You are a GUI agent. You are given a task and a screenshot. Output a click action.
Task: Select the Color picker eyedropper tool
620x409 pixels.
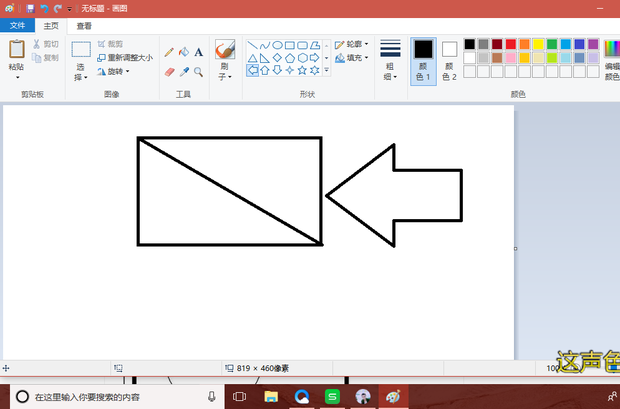(x=184, y=72)
